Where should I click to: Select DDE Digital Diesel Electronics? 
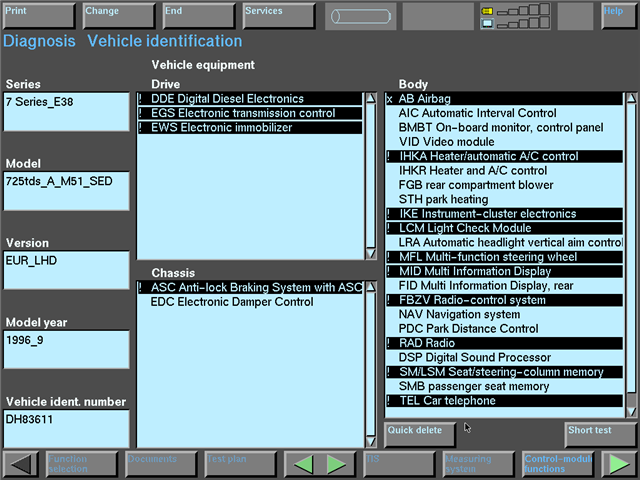250,99
